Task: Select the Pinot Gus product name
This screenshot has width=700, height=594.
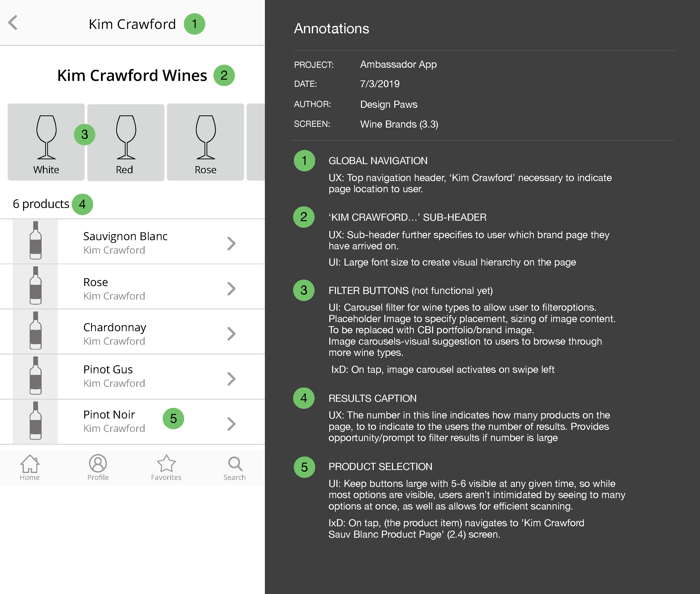Action: (x=108, y=369)
